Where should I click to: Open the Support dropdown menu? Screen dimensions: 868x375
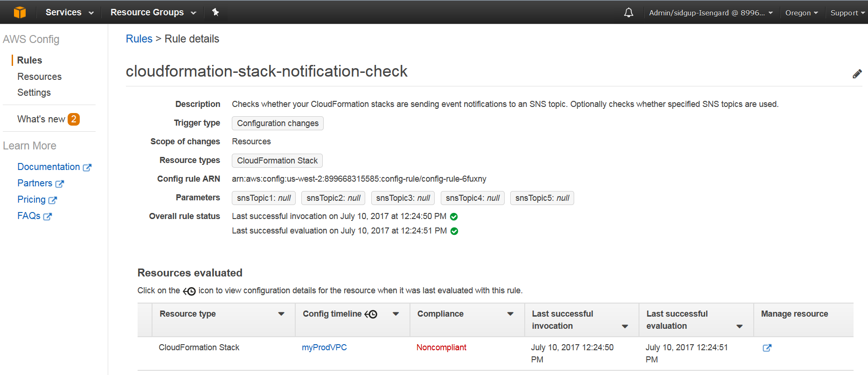(x=847, y=13)
